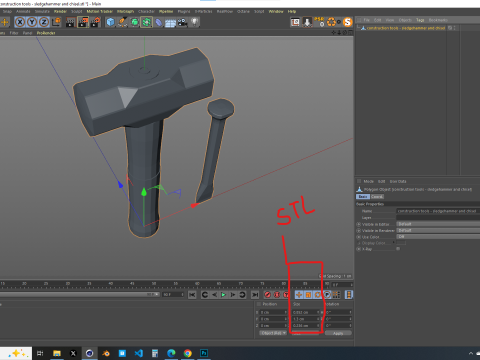Toggle scale keyframe recording icon

308,295
